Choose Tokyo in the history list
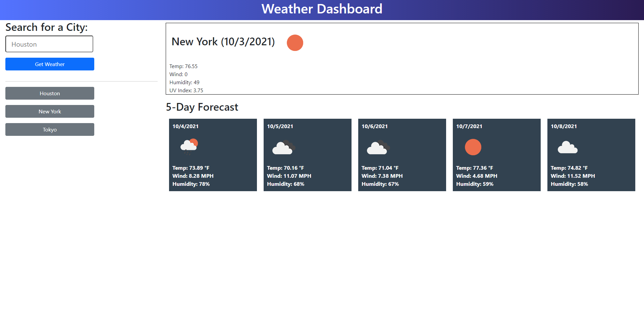 [50, 129]
